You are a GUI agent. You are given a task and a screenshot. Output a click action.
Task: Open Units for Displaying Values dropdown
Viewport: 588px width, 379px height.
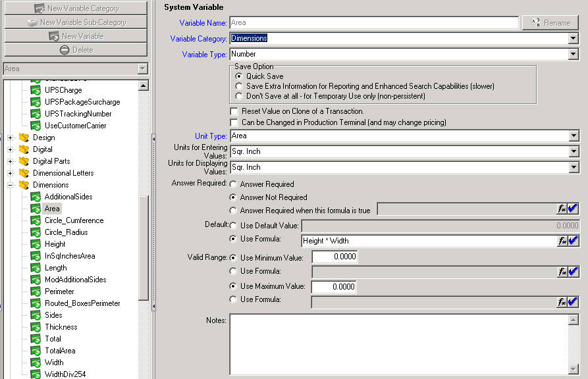(574, 168)
